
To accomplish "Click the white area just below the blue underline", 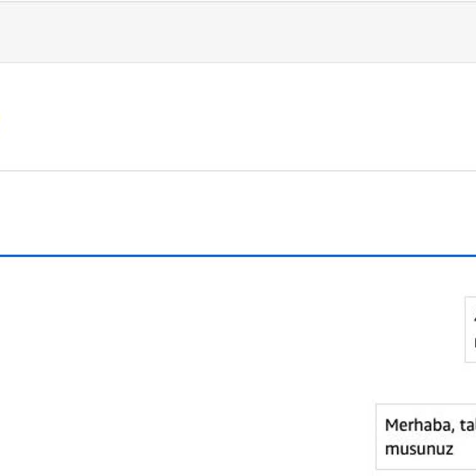I will click(x=238, y=268).
